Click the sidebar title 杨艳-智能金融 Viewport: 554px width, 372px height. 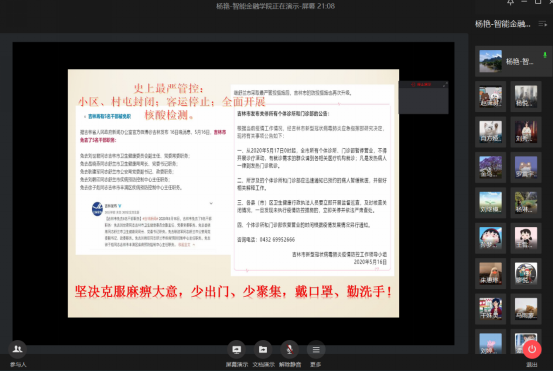pos(502,24)
